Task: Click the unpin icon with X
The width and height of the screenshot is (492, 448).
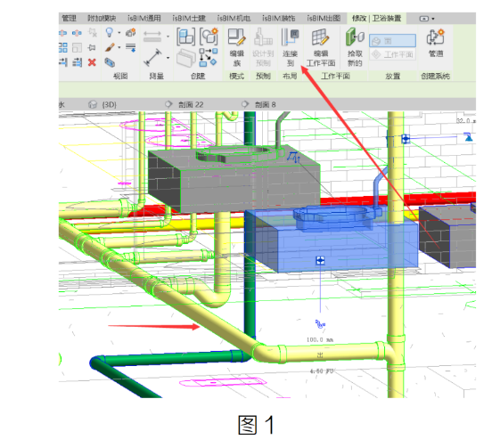Action: (x=93, y=32)
